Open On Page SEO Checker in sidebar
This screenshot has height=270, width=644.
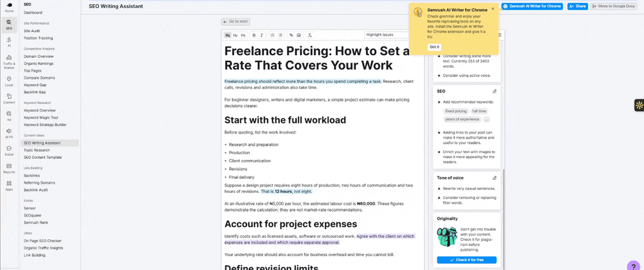(x=43, y=241)
